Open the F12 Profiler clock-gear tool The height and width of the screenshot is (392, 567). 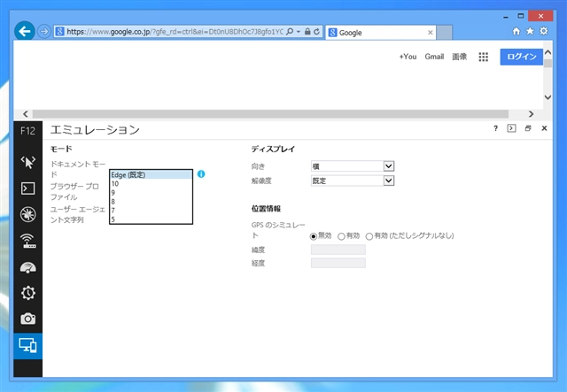point(27,293)
